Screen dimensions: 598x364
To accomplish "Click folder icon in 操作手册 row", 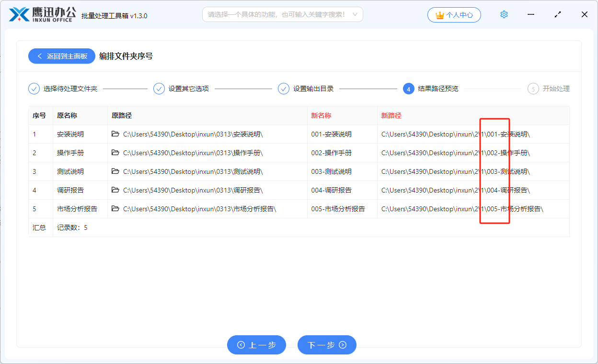I will (x=115, y=153).
